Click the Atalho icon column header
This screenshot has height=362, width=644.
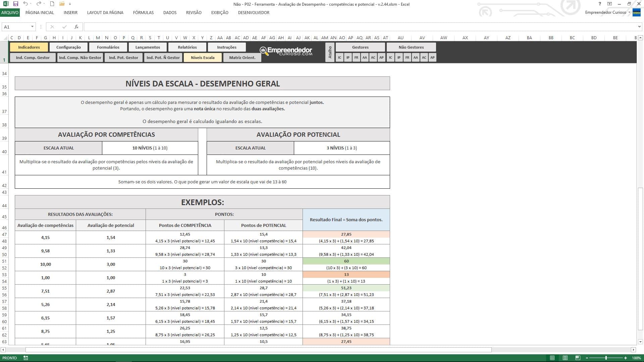330,52
